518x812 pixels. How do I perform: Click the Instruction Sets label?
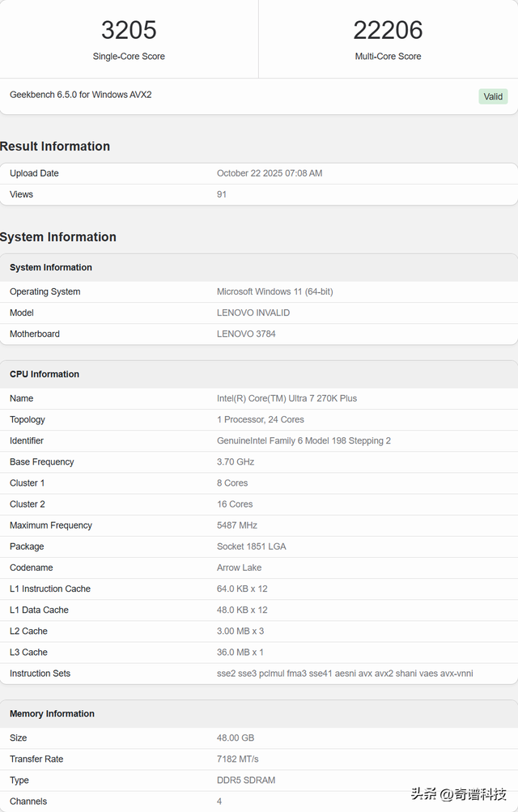(40, 674)
